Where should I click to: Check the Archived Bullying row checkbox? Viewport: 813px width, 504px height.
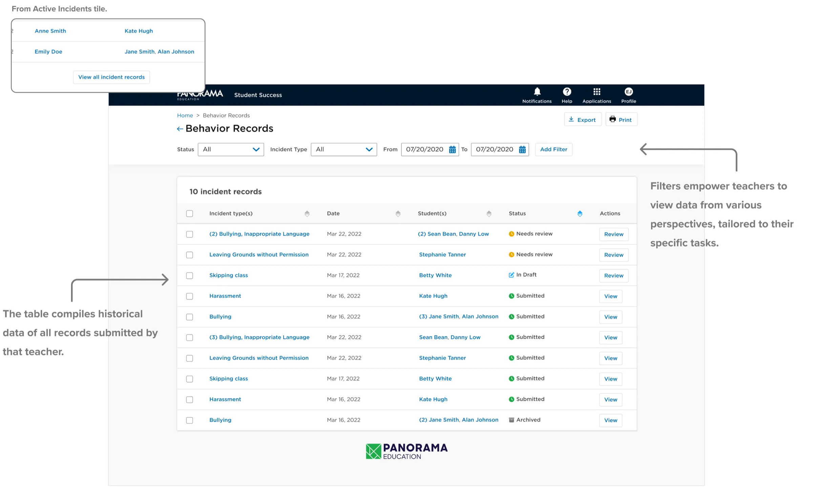point(189,420)
